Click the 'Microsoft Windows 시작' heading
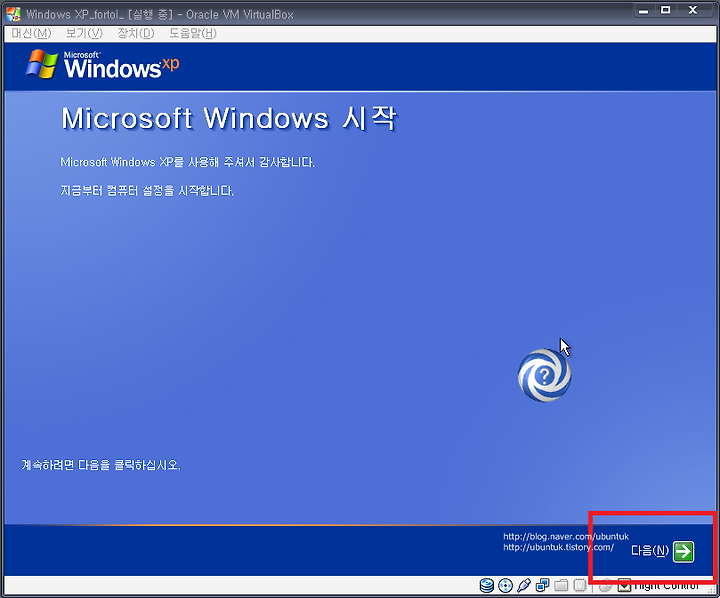The height and width of the screenshot is (598, 720). coord(229,118)
